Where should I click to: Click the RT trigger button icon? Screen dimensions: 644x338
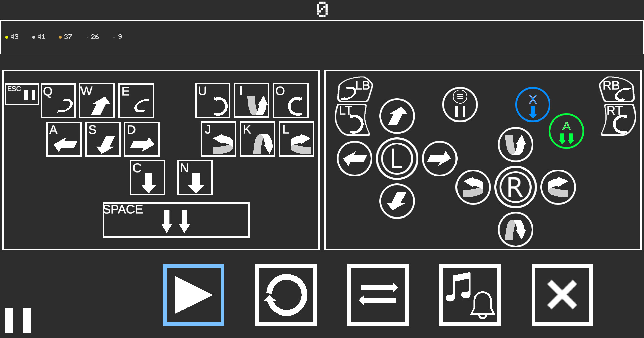click(x=618, y=120)
